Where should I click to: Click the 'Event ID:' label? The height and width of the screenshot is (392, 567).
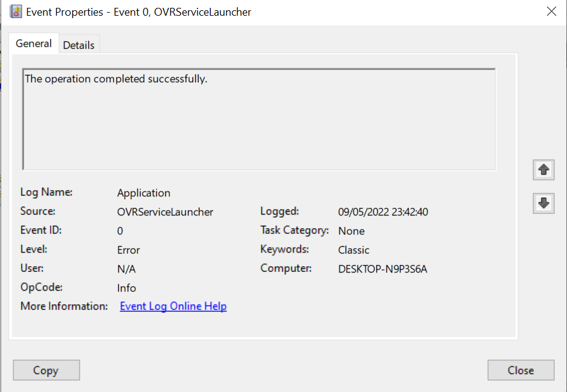coord(41,230)
